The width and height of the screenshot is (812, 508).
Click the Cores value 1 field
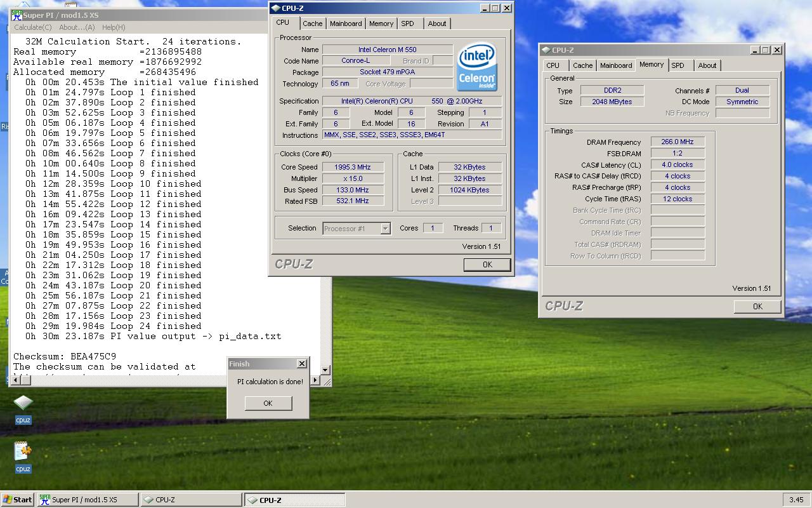click(x=433, y=228)
